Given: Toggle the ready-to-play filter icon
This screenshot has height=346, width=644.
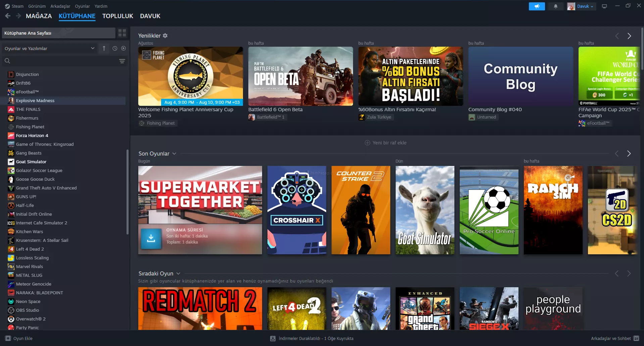Looking at the screenshot, I should coord(123,48).
